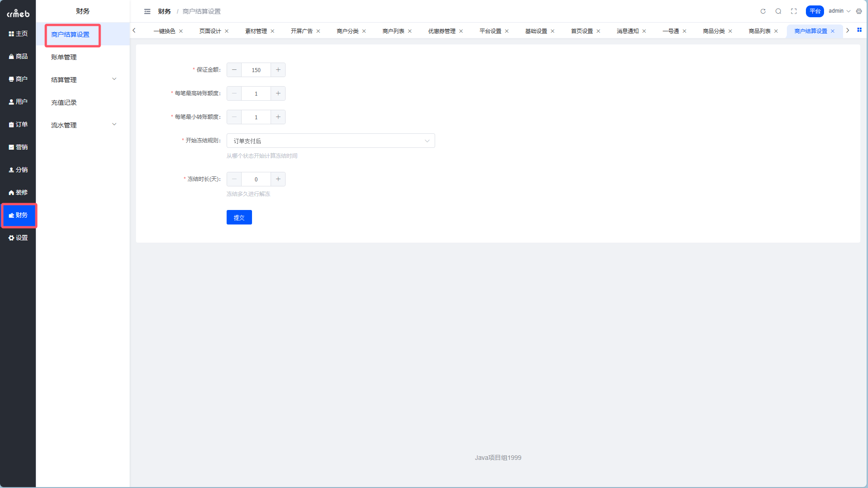Open the settings gear icon top right

click(x=859, y=11)
